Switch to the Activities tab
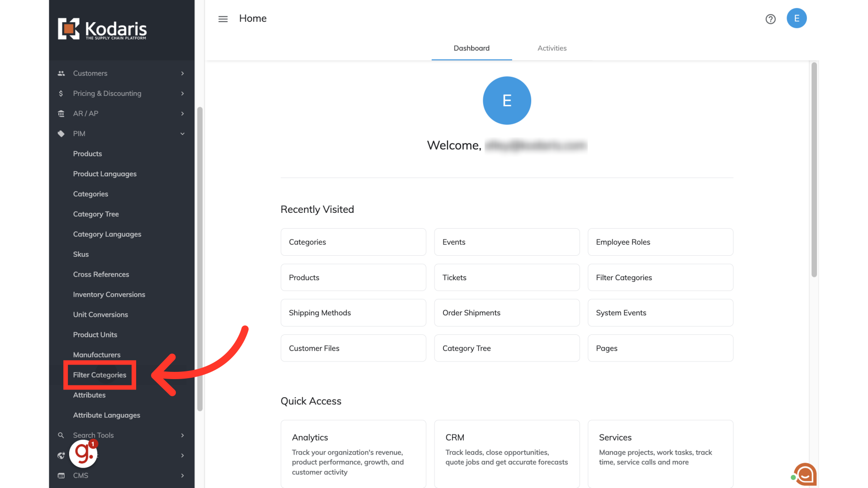The image size is (868, 488). [x=552, y=48]
